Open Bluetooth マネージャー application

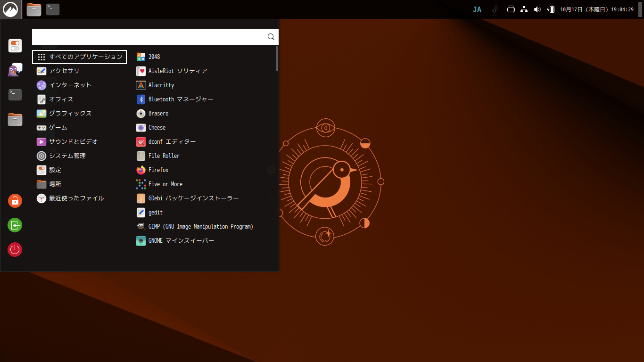[x=181, y=99]
